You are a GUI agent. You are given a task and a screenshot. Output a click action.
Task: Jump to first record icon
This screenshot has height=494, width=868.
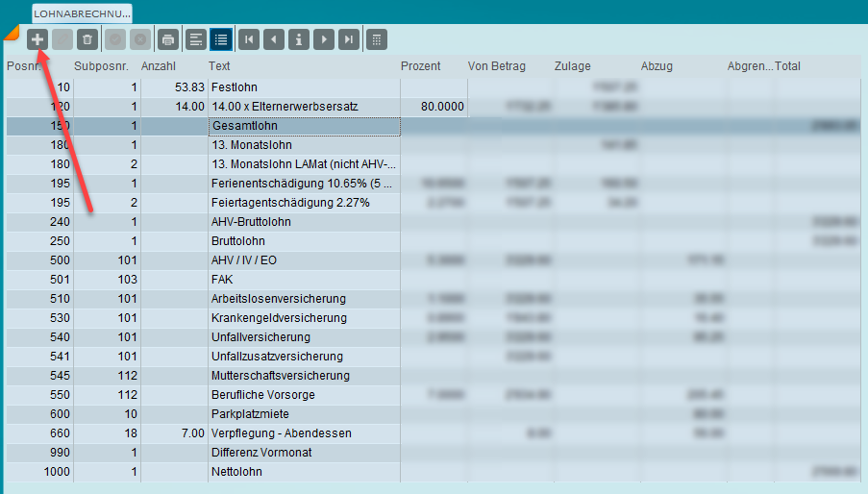[x=249, y=39]
